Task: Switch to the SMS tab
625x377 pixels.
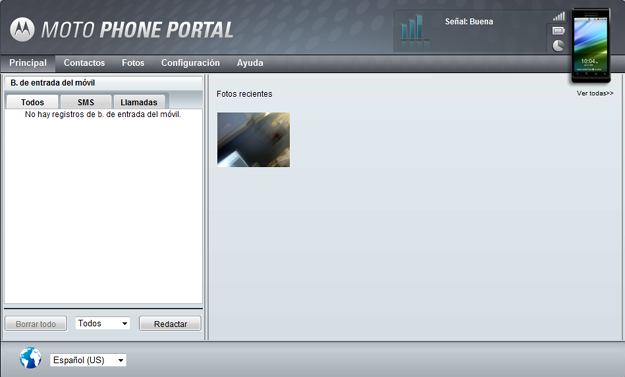Action: (x=86, y=102)
